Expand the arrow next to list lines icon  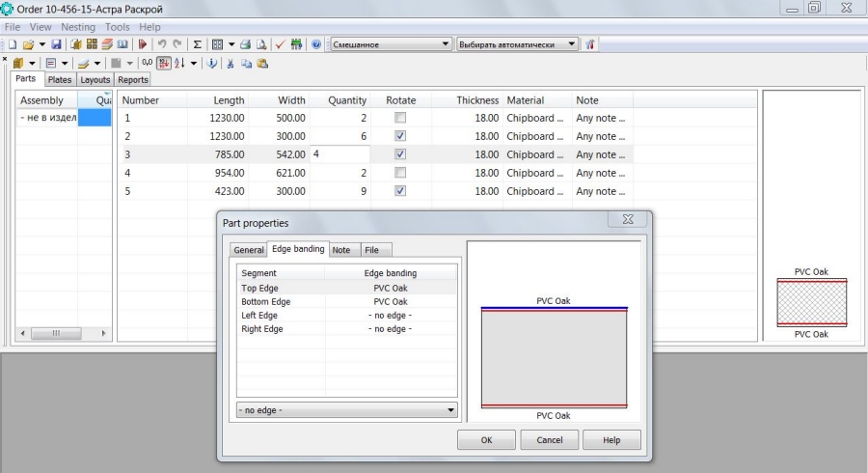click(x=65, y=63)
